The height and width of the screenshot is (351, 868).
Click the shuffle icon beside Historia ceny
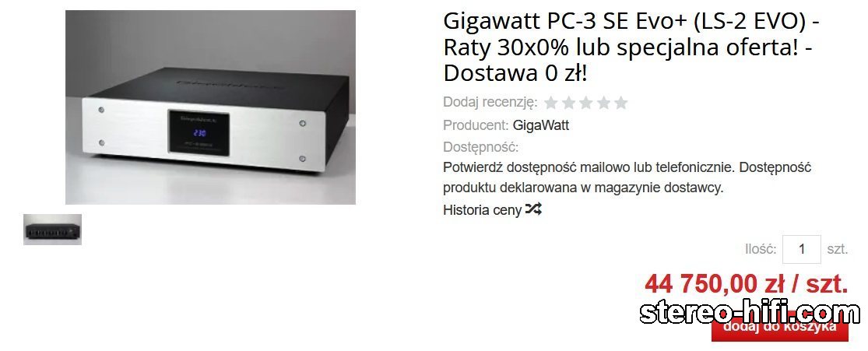(x=533, y=209)
